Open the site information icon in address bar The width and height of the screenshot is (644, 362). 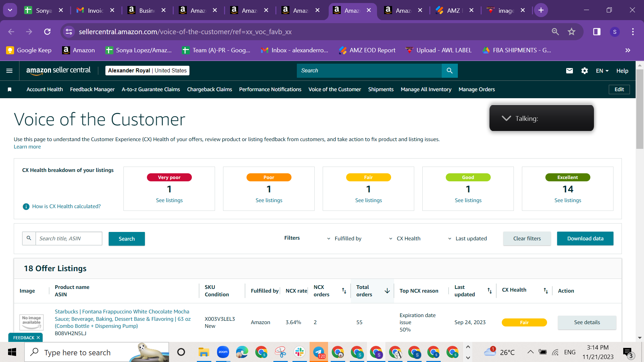coord(69,32)
